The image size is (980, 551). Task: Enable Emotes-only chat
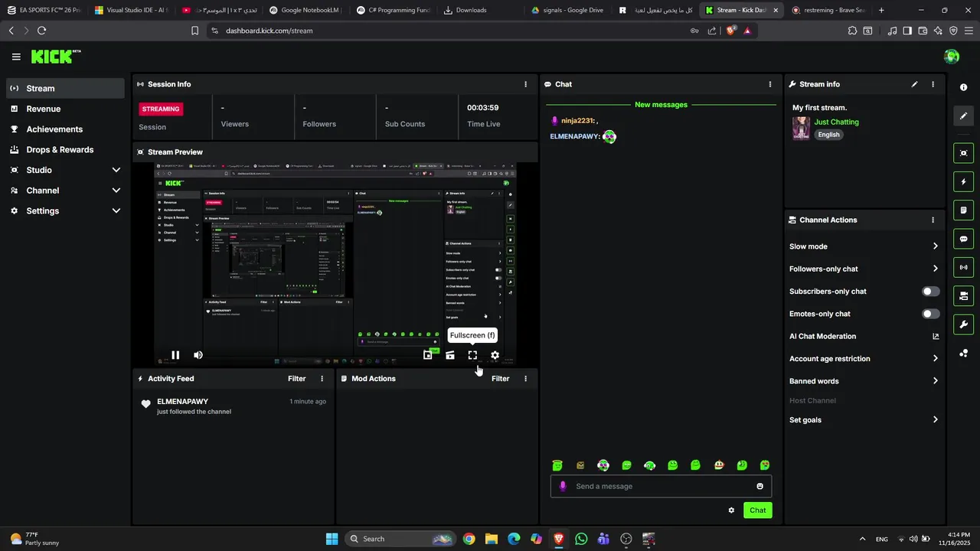coord(931,314)
